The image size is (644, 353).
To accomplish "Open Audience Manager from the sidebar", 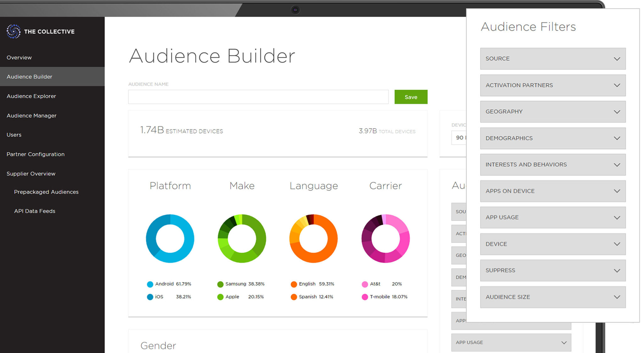I will (x=31, y=115).
